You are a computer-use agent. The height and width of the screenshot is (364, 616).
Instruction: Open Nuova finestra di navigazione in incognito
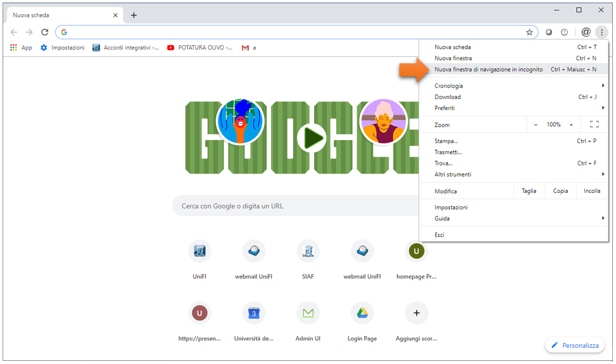point(514,69)
